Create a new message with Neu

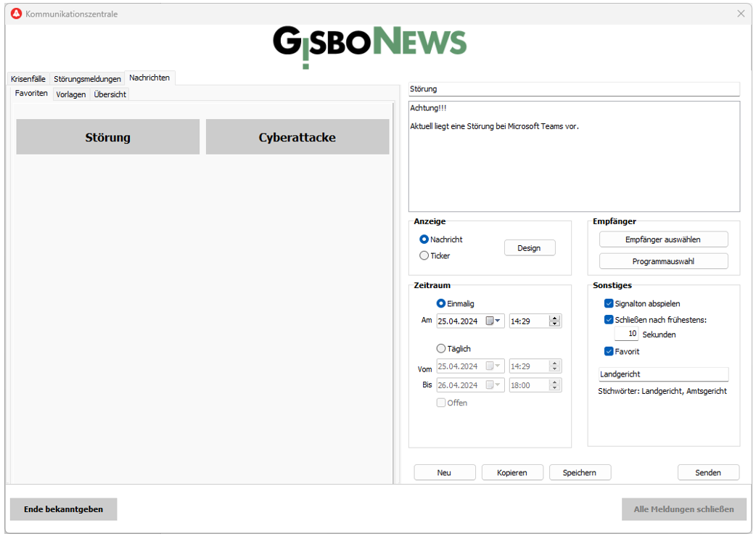445,472
